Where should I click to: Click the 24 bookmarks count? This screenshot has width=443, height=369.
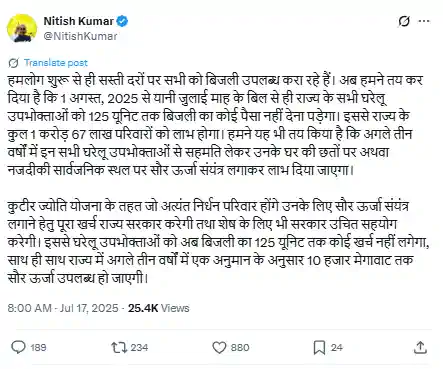tap(336, 348)
